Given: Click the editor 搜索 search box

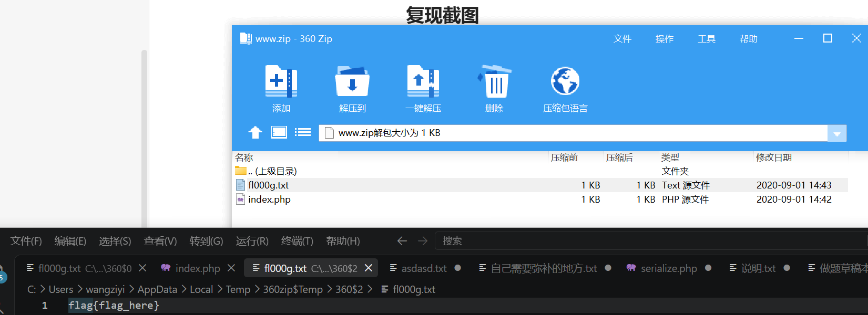Looking at the screenshot, I should tap(651, 241).
